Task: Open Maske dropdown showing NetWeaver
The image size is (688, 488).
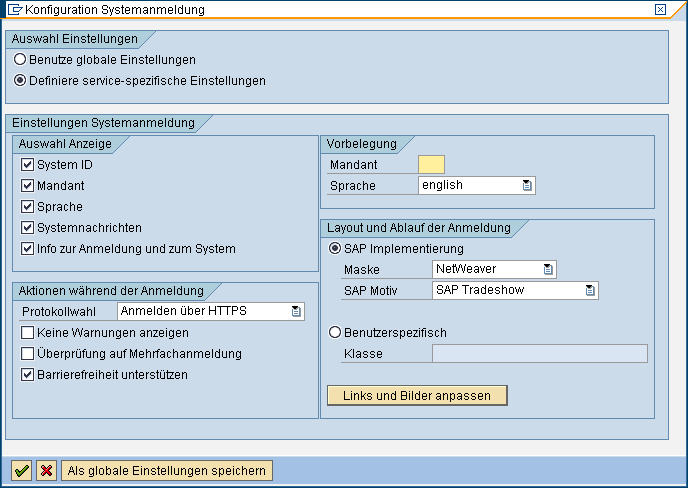Action: 494,269
